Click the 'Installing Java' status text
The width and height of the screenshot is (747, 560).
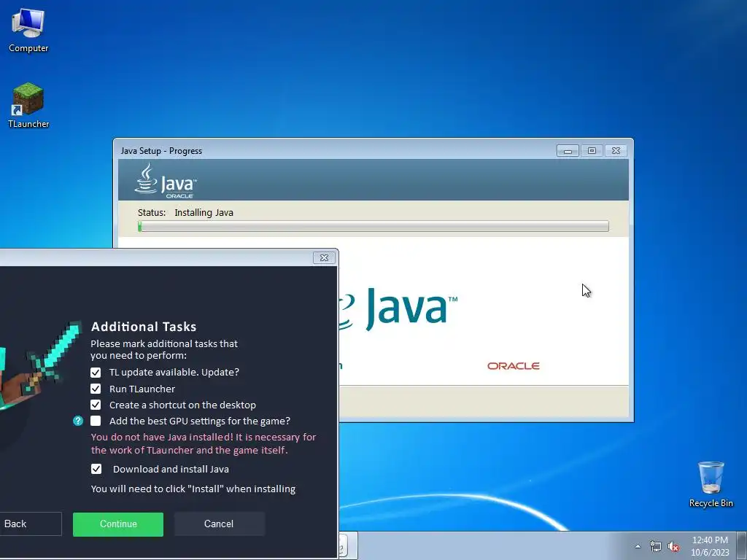click(x=204, y=213)
